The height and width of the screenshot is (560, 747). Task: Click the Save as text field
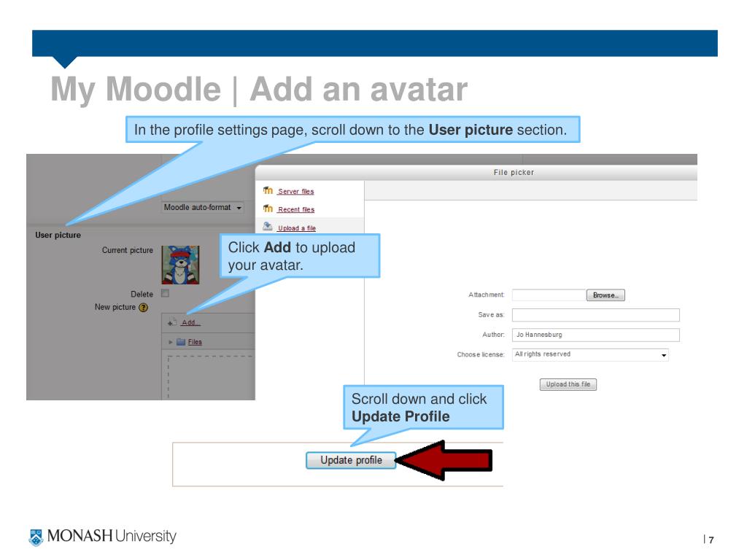click(x=595, y=315)
